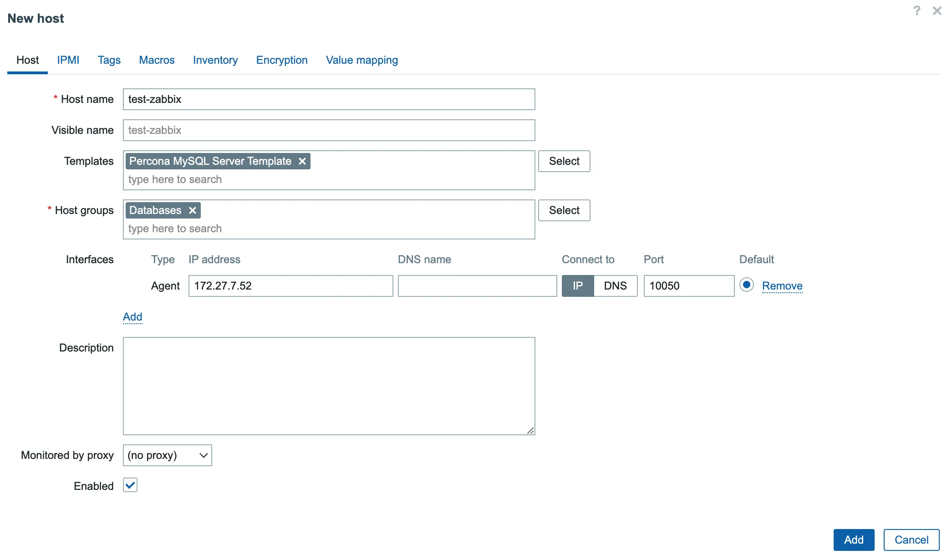This screenshot has width=947, height=560.
Task: Click the Inventory navigation icon
Action: pyautogui.click(x=215, y=59)
